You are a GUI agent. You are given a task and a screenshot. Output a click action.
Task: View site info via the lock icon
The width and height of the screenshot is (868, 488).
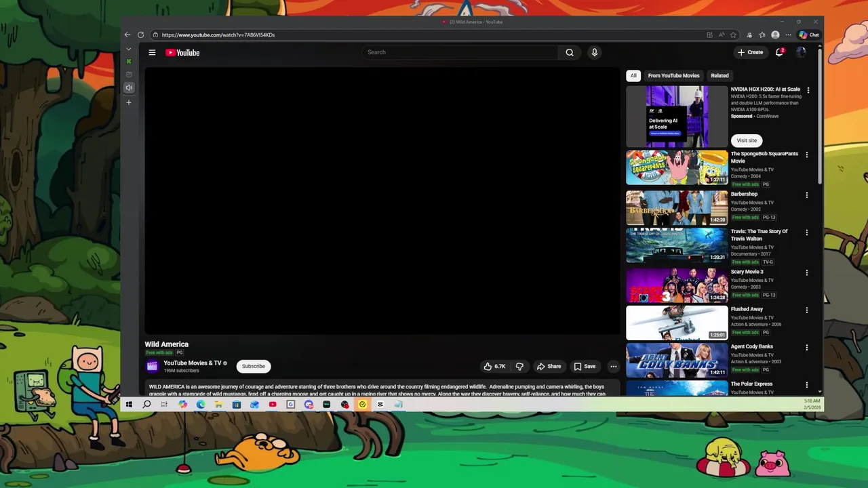point(155,35)
